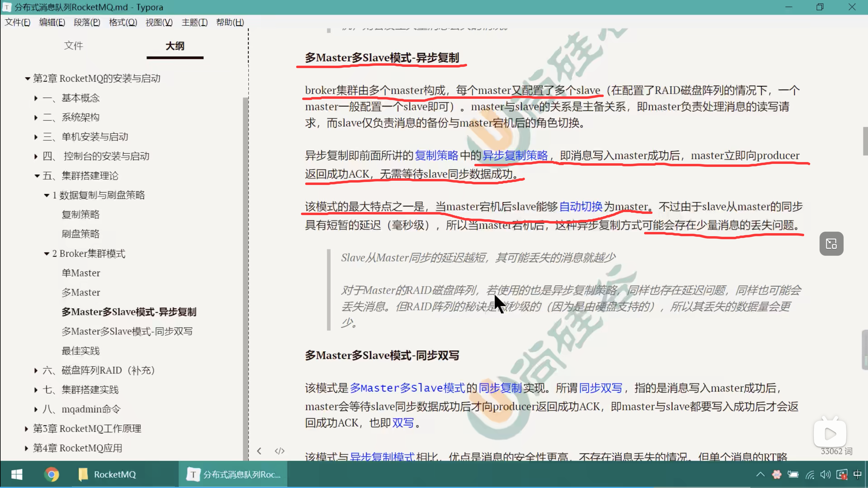Open the 格式(O) menu
This screenshot has height=488, width=868.
(123, 22)
